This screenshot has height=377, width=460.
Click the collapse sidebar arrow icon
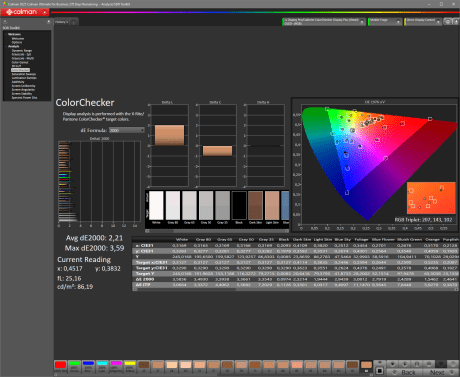48,22
